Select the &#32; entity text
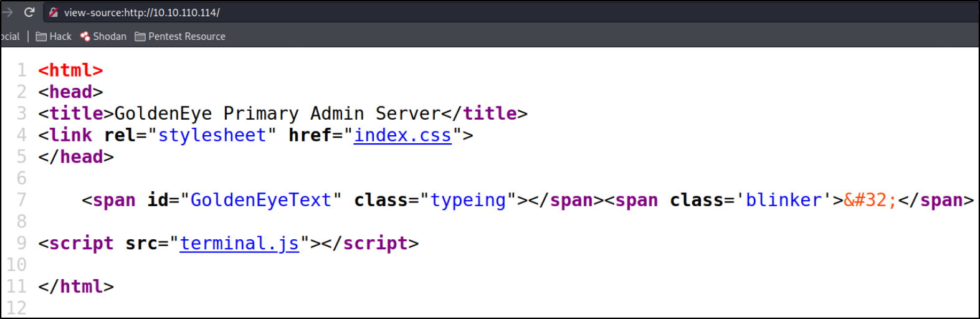This screenshot has width=980, height=319. coord(870,200)
